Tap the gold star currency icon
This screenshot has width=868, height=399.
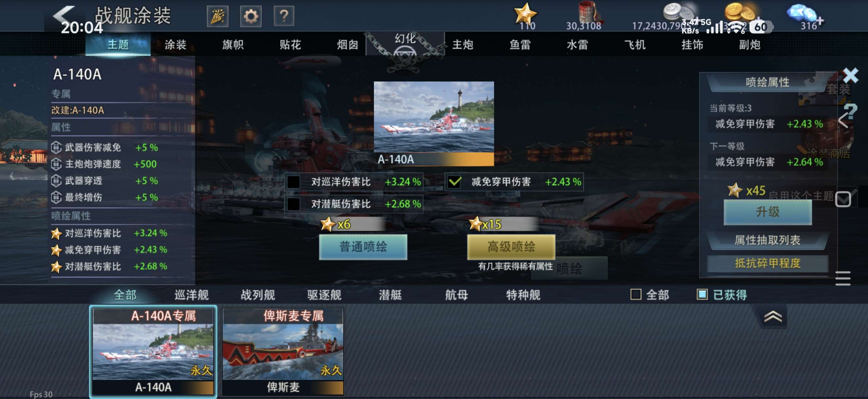[x=525, y=14]
